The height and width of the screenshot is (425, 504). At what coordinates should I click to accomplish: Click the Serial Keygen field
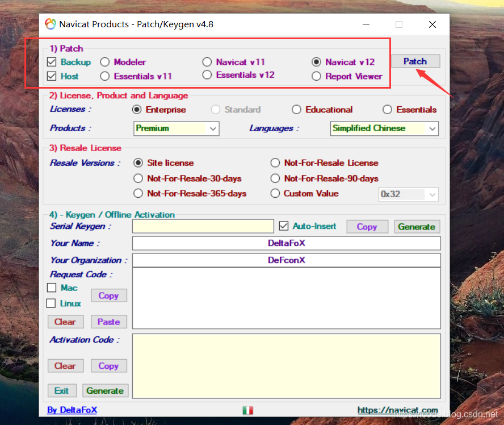203,226
